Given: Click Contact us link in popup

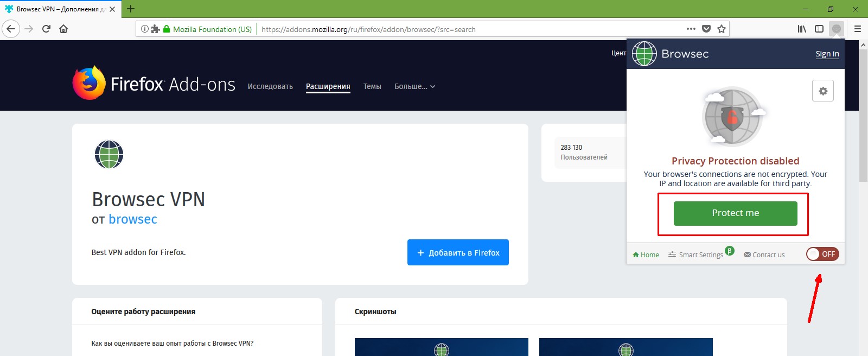Looking at the screenshot, I should coord(764,255).
